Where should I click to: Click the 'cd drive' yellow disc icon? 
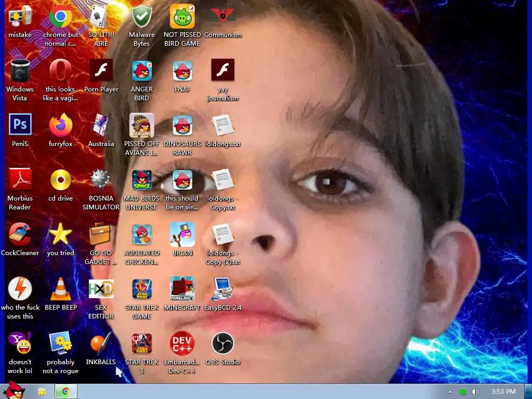tap(60, 180)
